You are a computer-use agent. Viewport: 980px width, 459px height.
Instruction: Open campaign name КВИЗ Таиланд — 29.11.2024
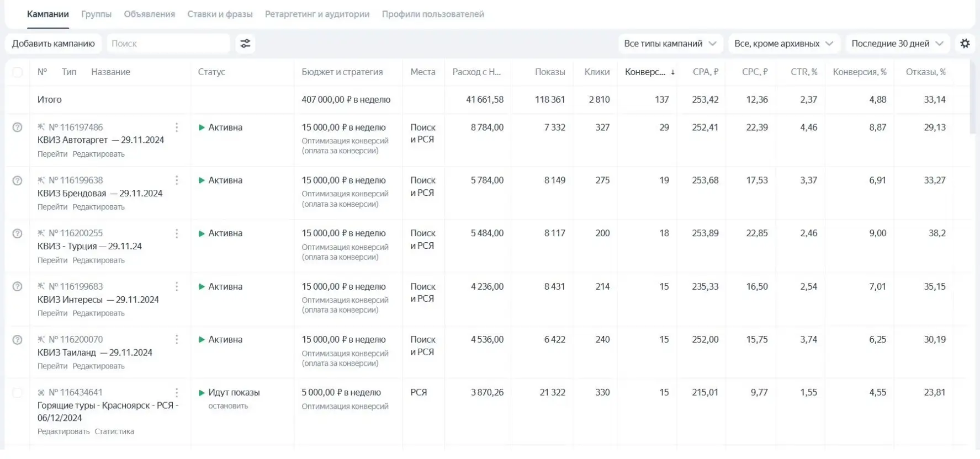click(95, 353)
